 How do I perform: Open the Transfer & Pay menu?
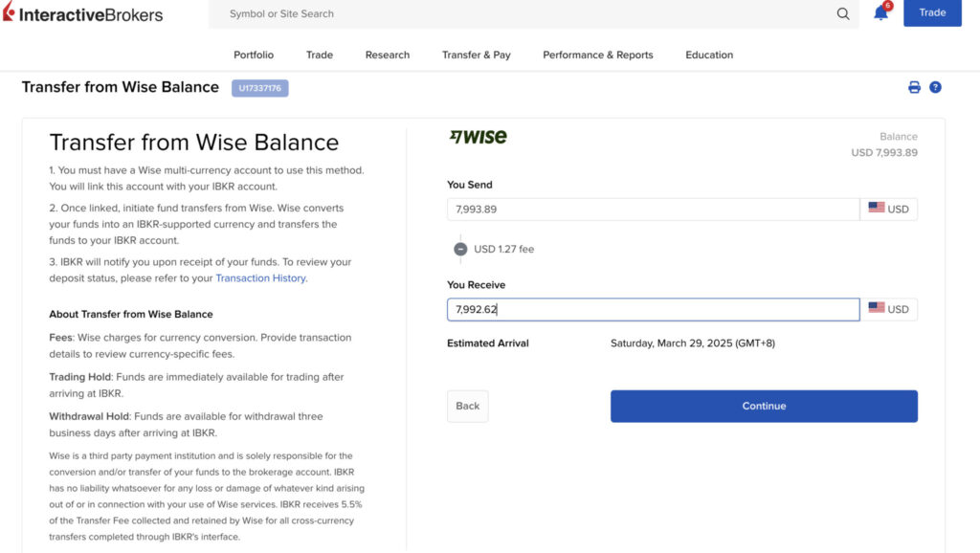tap(477, 55)
